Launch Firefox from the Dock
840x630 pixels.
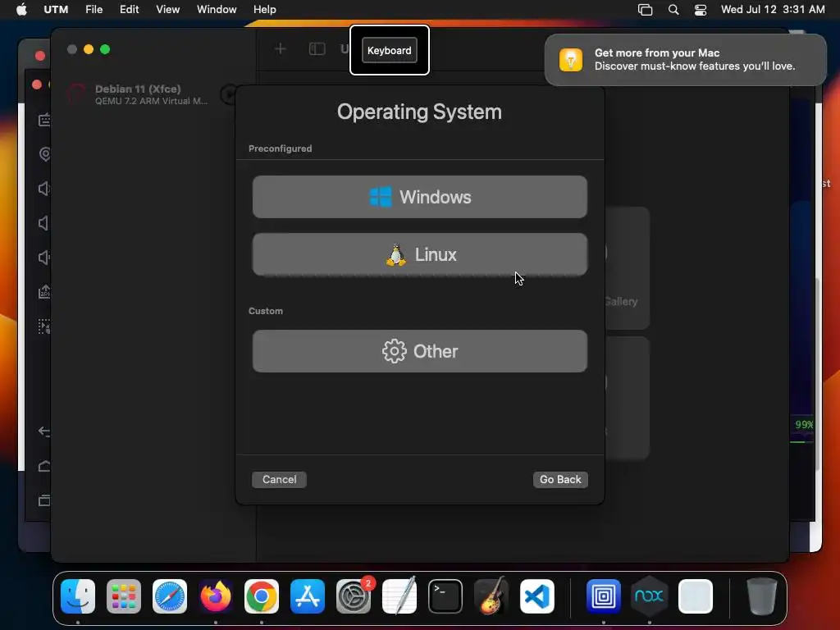[x=216, y=596]
